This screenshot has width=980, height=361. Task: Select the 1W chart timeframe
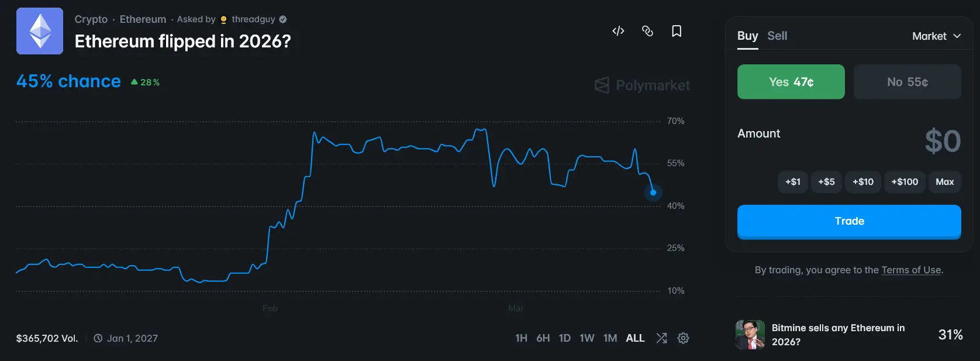tap(587, 338)
